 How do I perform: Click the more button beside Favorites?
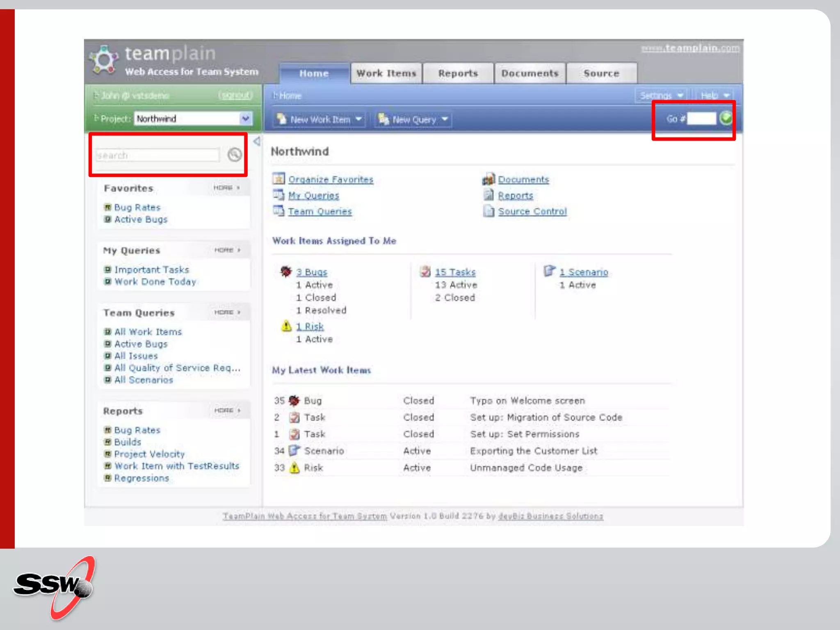[226, 188]
